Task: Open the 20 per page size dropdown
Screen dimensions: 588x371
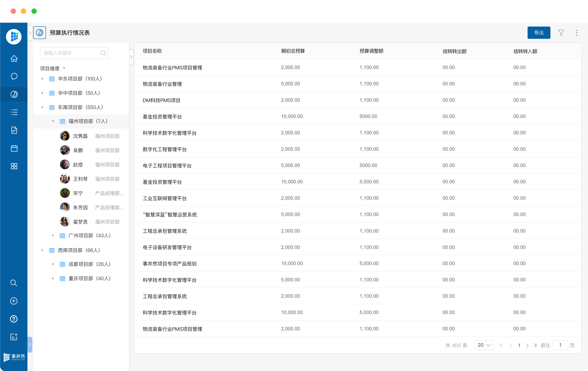Action: 483,345
